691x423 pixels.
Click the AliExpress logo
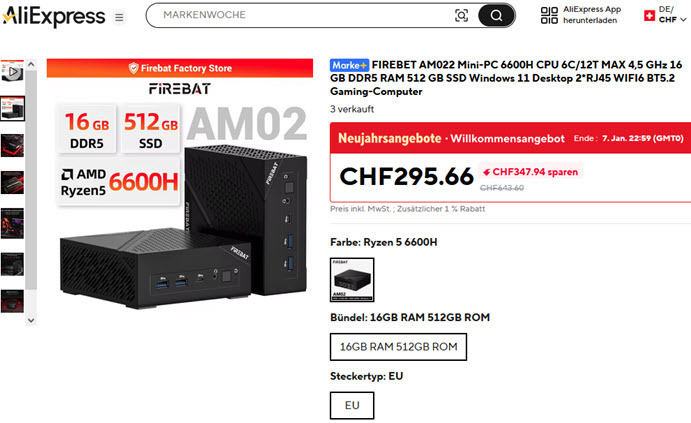(x=54, y=17)
